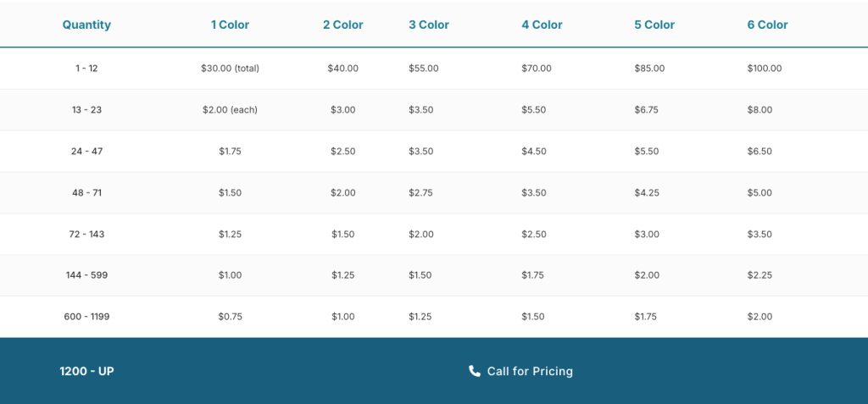Select the $2.00 (each) price cell

230,110
